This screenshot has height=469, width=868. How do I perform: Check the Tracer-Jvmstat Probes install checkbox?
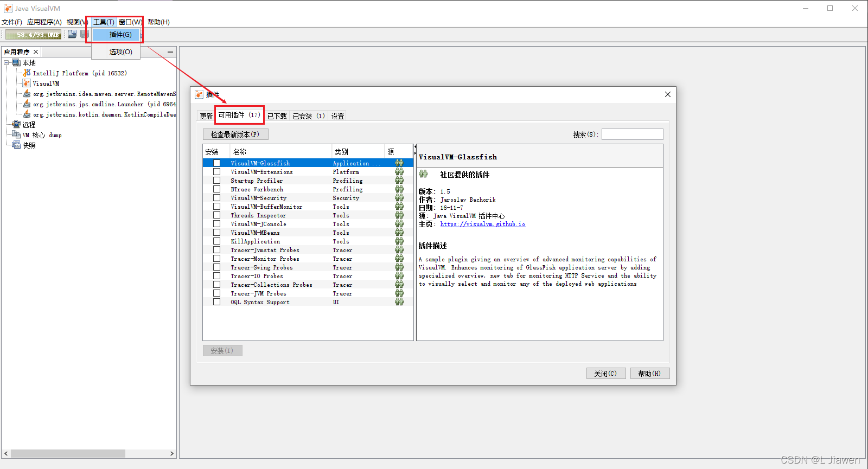(x=216, y=249)
